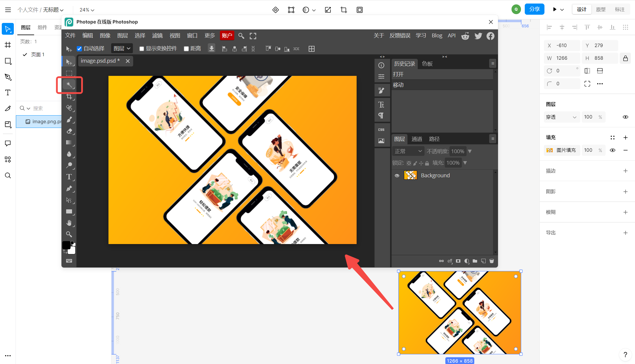Viewport: 635px width, 364px height.
Task: Select the Rectangle shape tool
Action: pos(69,212)
